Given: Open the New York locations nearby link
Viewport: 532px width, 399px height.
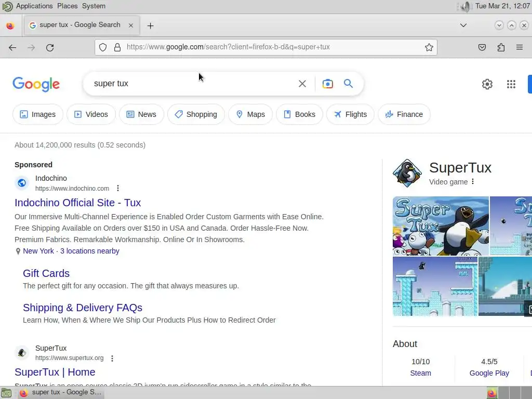Looking at the screenshot, I should pos(71,251).
